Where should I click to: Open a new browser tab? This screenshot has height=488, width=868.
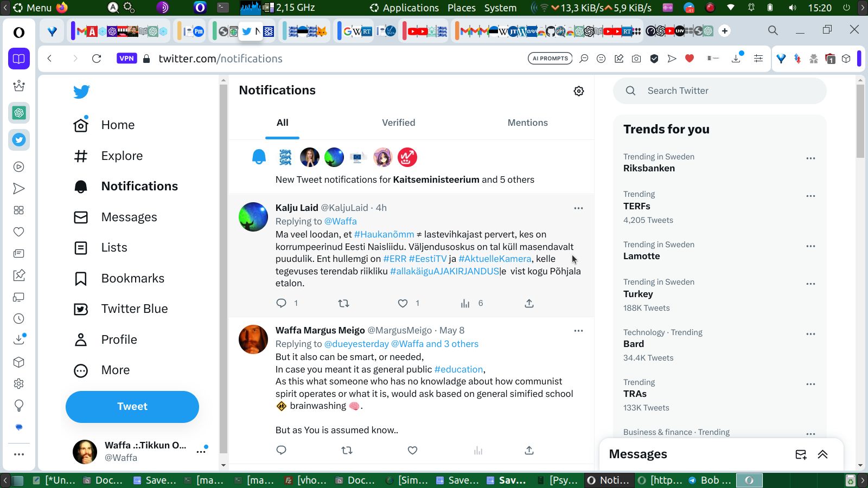[x=725, y=31]
